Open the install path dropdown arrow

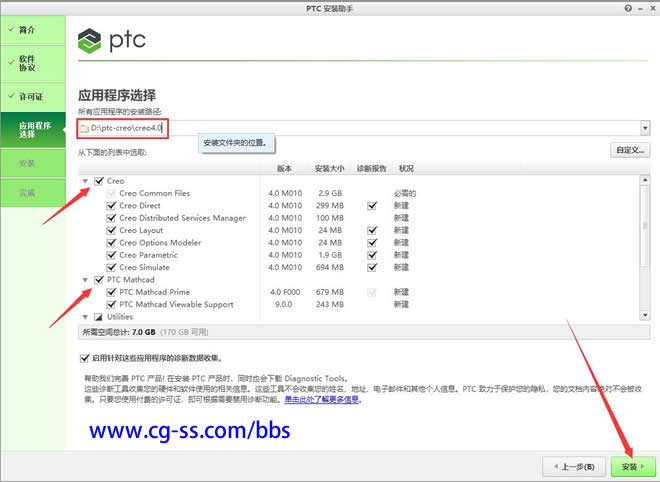click(x=645, y=128)
